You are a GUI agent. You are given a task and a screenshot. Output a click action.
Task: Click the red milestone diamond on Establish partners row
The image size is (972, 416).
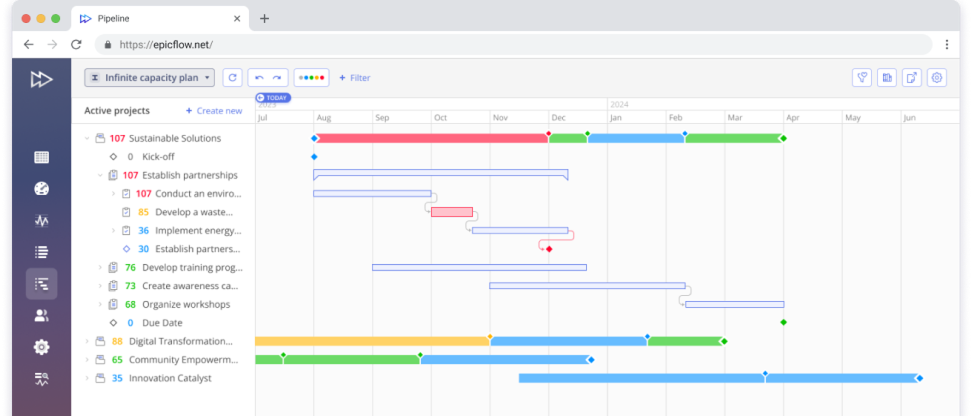[x=549, y=249]
